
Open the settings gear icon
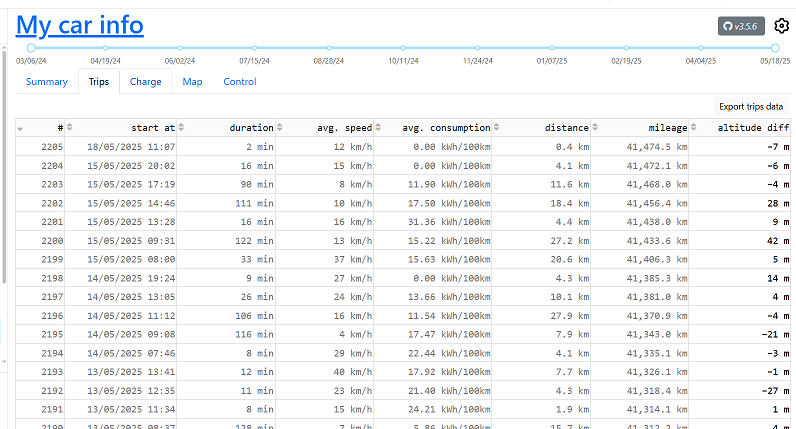(x=782, y=26)
